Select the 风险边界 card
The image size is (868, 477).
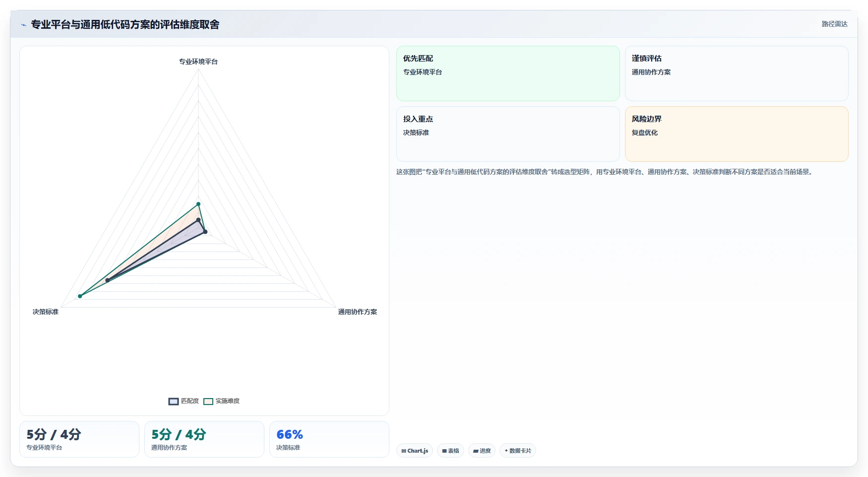coord(737,134)
